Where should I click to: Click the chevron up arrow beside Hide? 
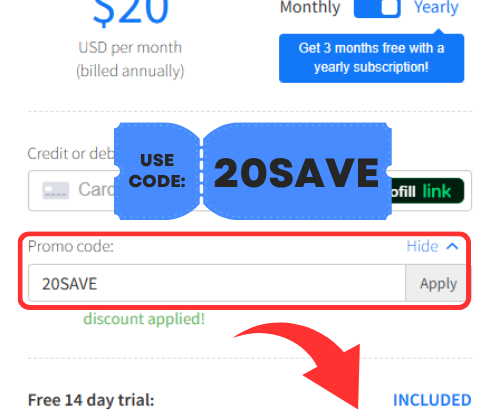(x=452, y=247)
